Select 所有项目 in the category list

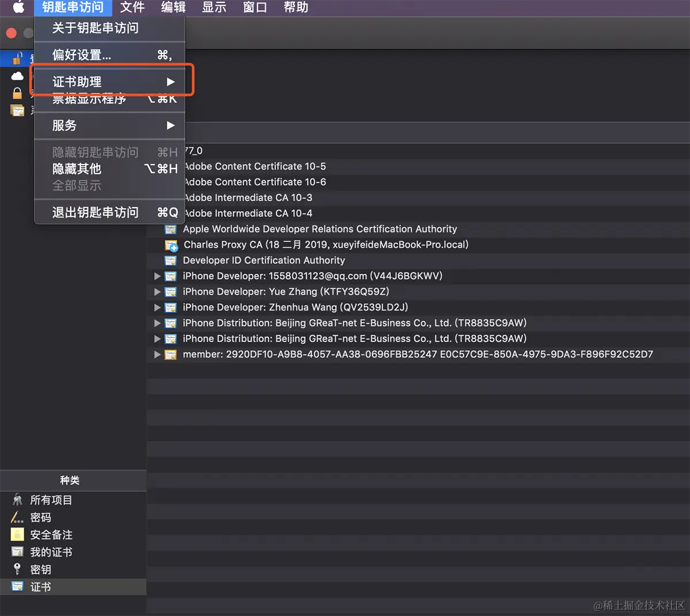coord(73,500)
